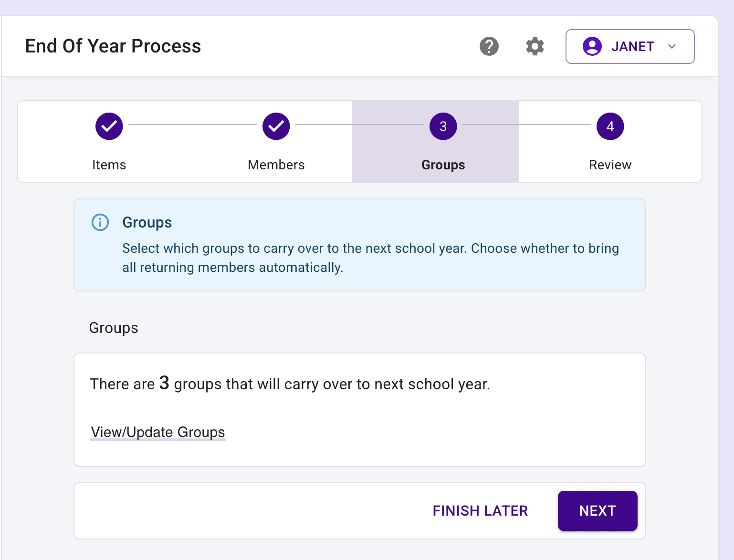Click Janet's user avatar icon

pyautogui.click(x=592, y=46)
